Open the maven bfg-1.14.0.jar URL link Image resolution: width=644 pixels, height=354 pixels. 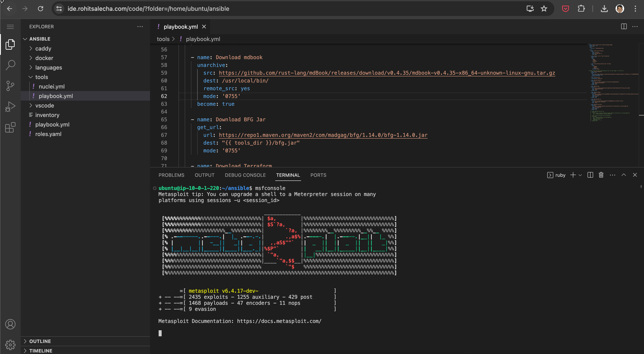tap(323, 135)
